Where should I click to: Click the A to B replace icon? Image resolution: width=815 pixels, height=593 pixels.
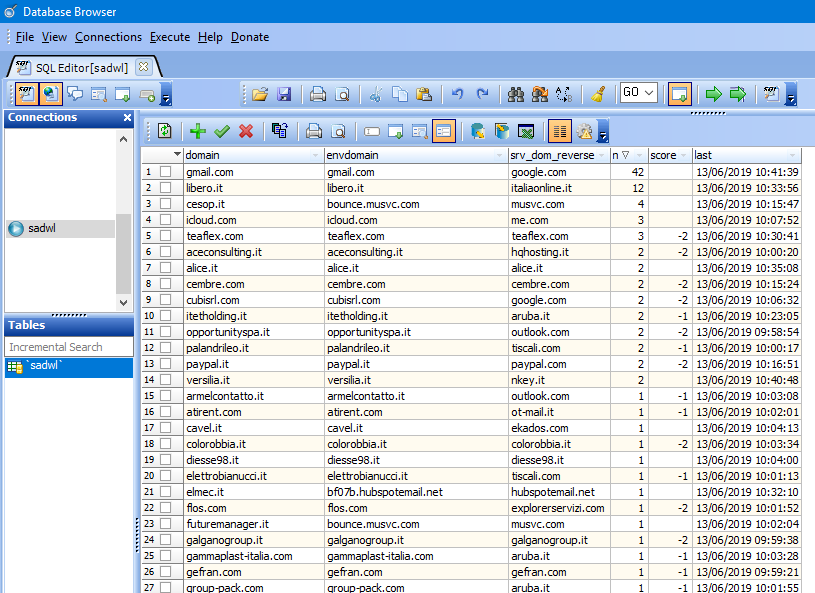tap(564, 94)
